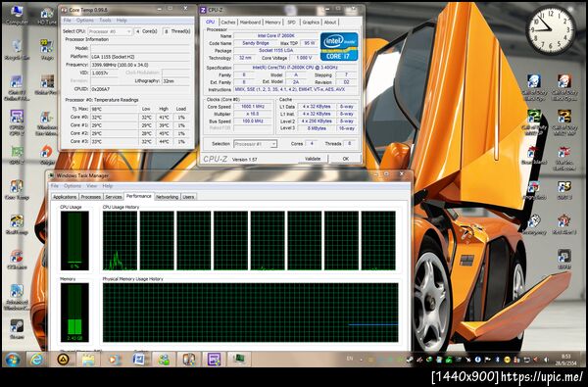This screenshot has width=588, height=387.
Task: Switch to Users tab in Task Manager
Action: (x=188, y=197)
